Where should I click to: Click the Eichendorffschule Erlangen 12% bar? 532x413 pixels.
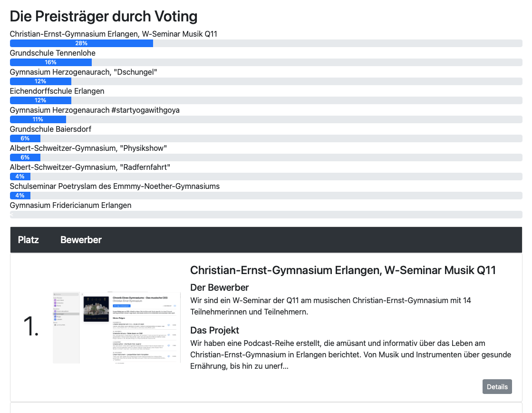click(41, 100)
